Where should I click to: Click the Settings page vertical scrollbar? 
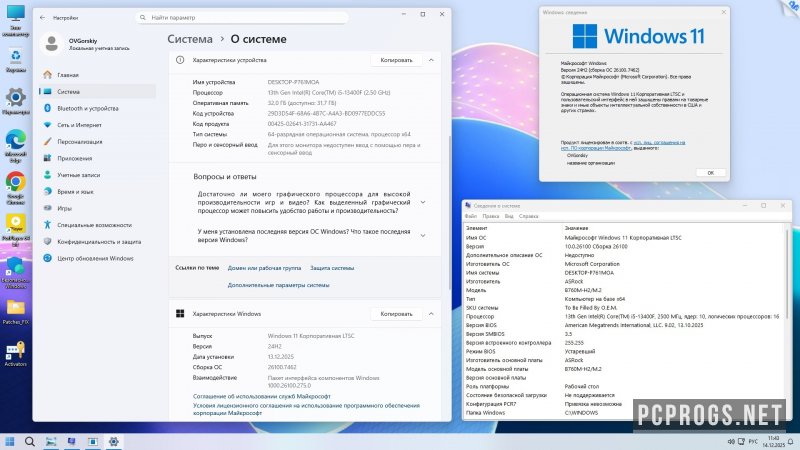tap(449, 214)
